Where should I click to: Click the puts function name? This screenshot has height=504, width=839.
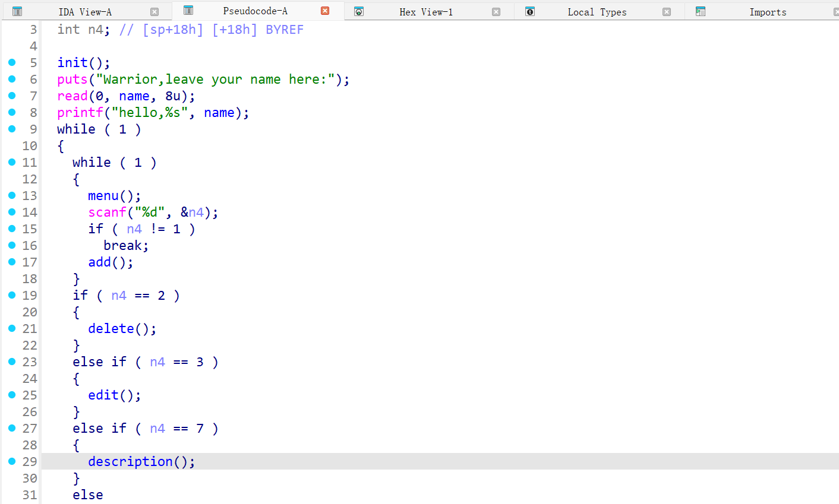pyautogui.click(x=72, y=79)
